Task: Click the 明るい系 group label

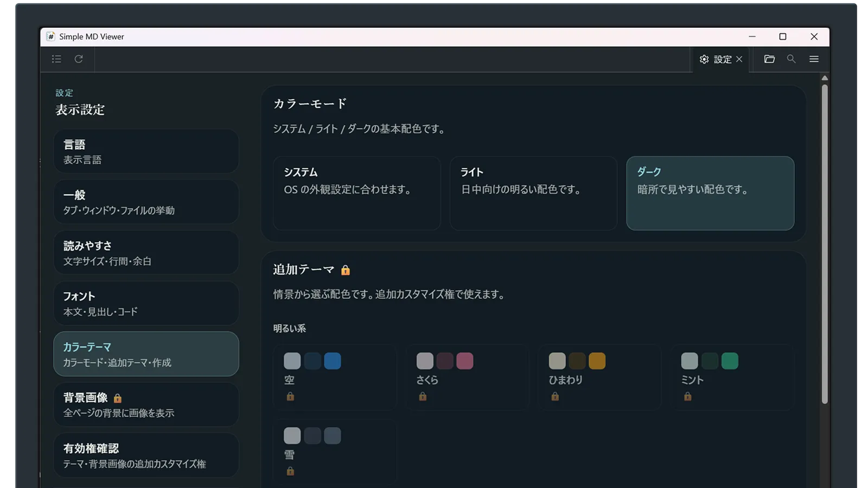Action: pyautogui.click(x=290, y=329)
